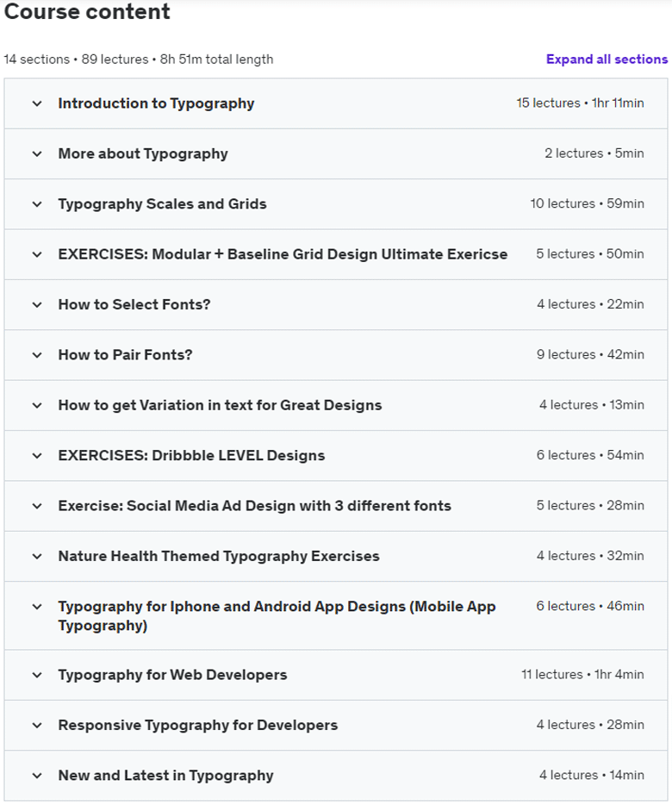Select Typography for Web Developers title

(x=172, y=675)
